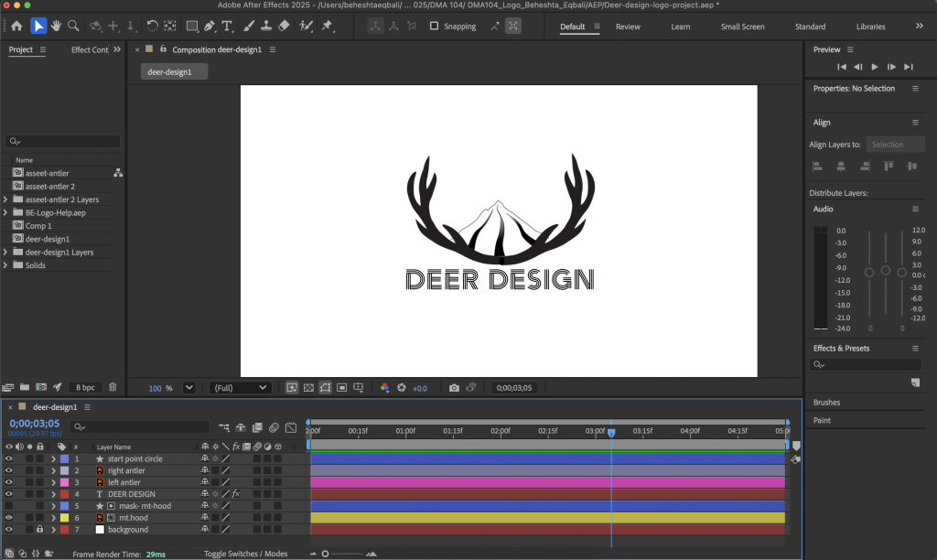Image resolution: width=937 pixels, height=560 pixels.
Task: Click the Home icon in toolbar
Action: (x=16, y=26)
